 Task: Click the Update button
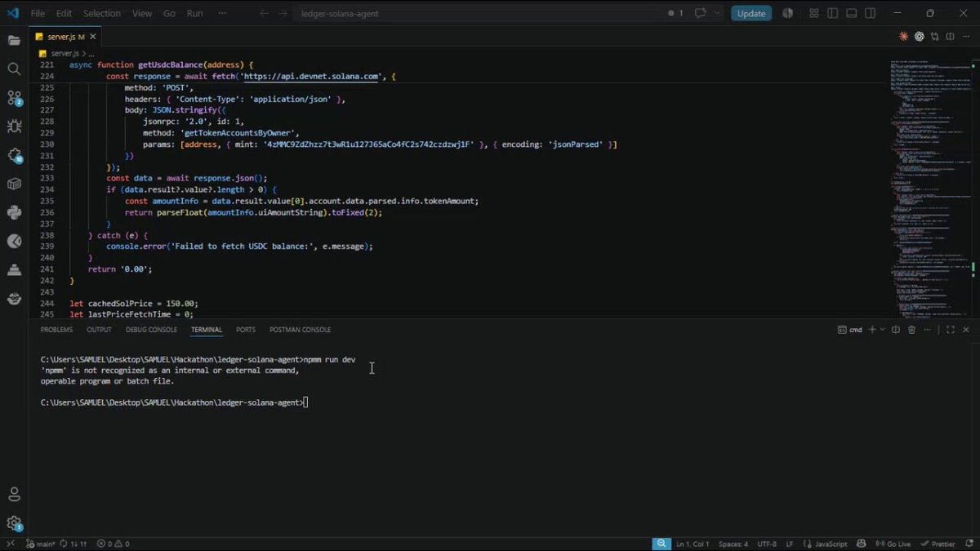coord(751,13)
